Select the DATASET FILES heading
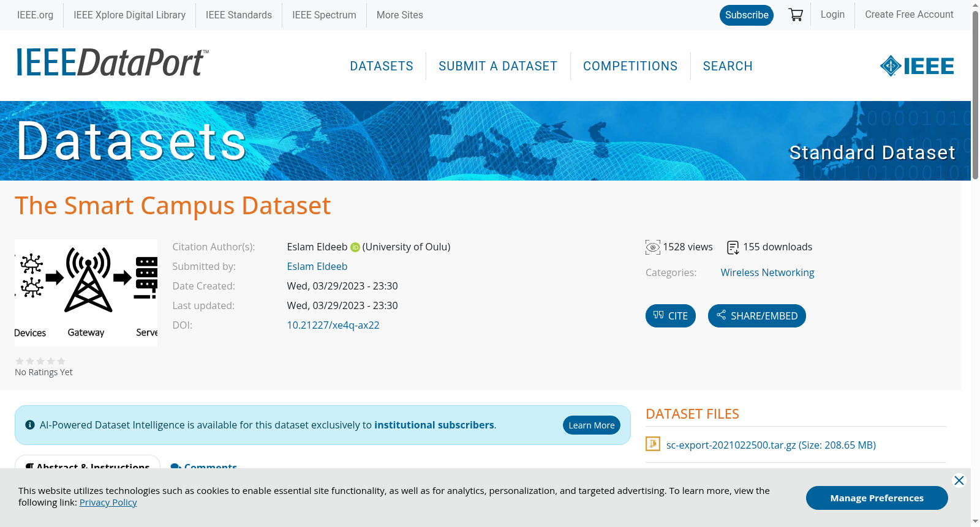This screenshot has height=527, width=980. pos(692,414)
